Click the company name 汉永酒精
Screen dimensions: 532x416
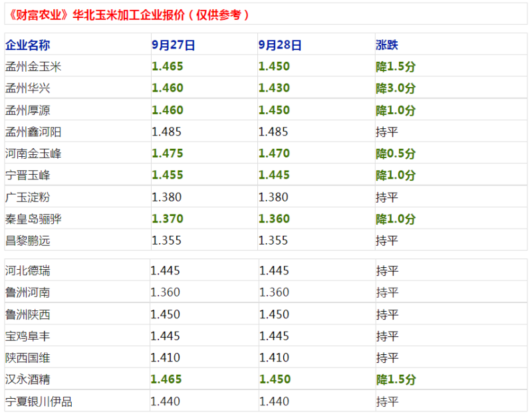point(27,379)
